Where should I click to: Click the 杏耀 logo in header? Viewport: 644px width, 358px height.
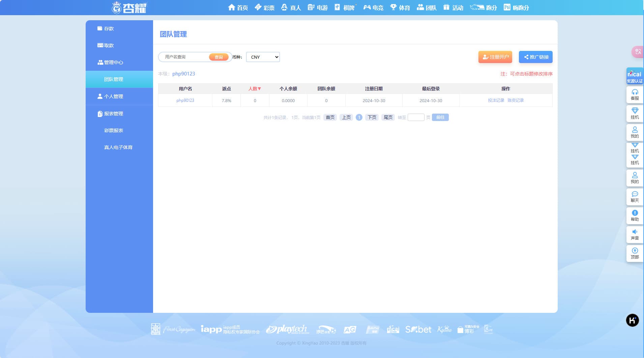click(x=129, y=7)
